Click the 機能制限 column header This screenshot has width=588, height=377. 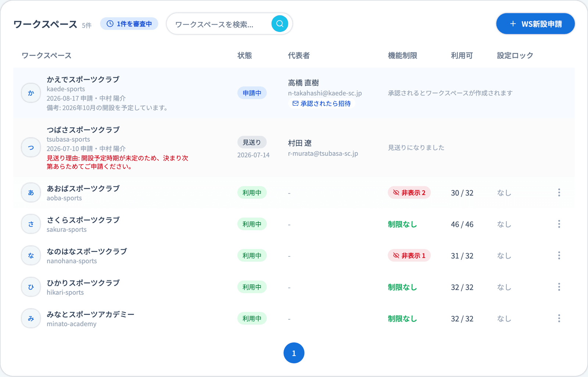tap(403, 56)
